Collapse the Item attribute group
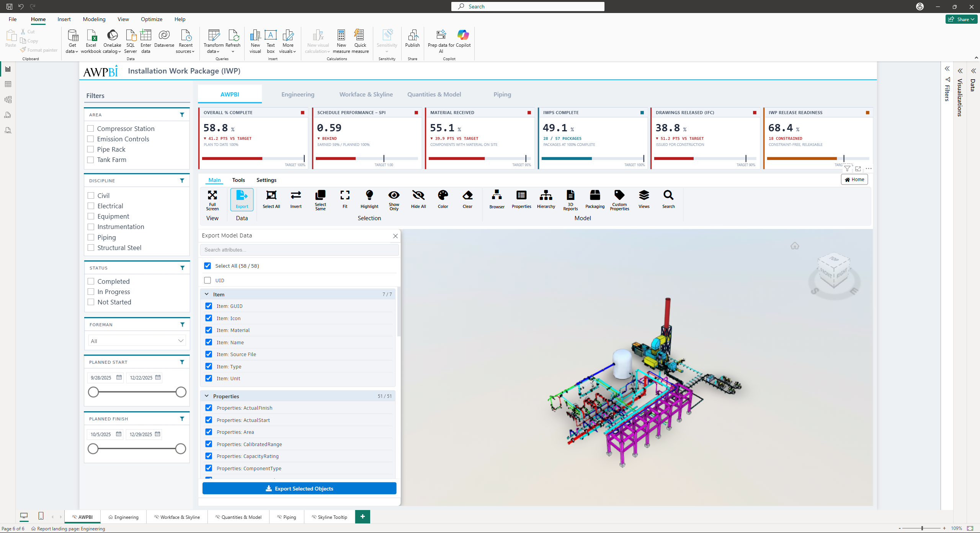The height and width of the screenshot is (533, 980). [x=207, y=294]
